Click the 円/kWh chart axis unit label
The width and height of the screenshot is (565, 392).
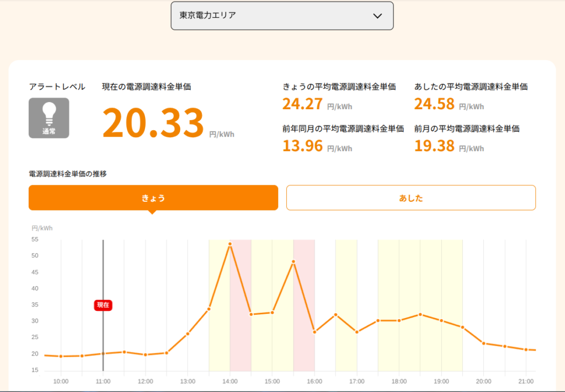click(42, 228)
